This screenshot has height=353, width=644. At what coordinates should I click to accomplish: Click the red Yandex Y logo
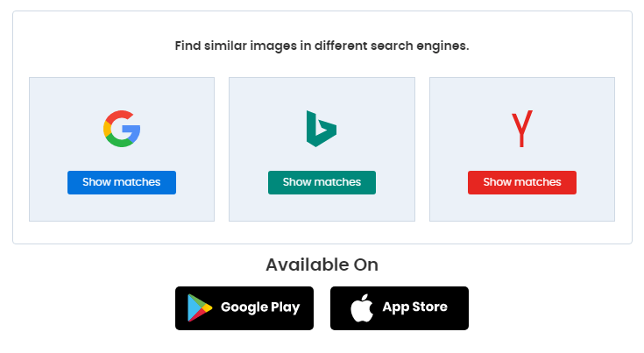pyautogui.click(x=521, y=129)
